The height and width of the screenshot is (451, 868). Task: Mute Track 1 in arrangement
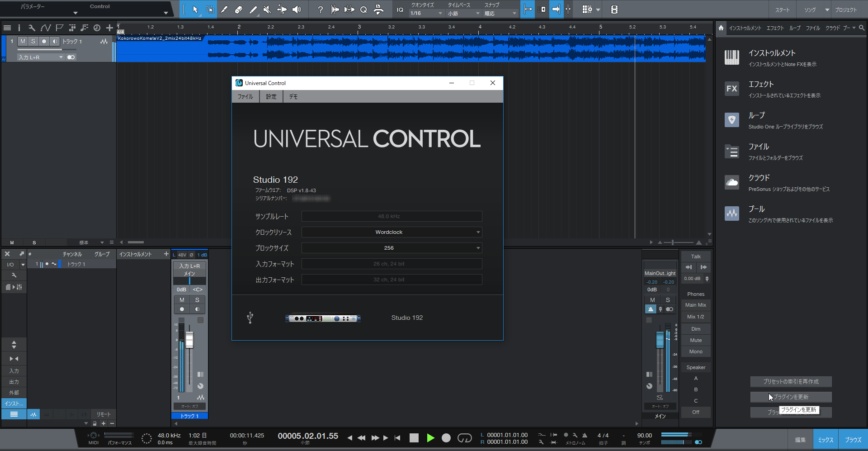(23, 42)
